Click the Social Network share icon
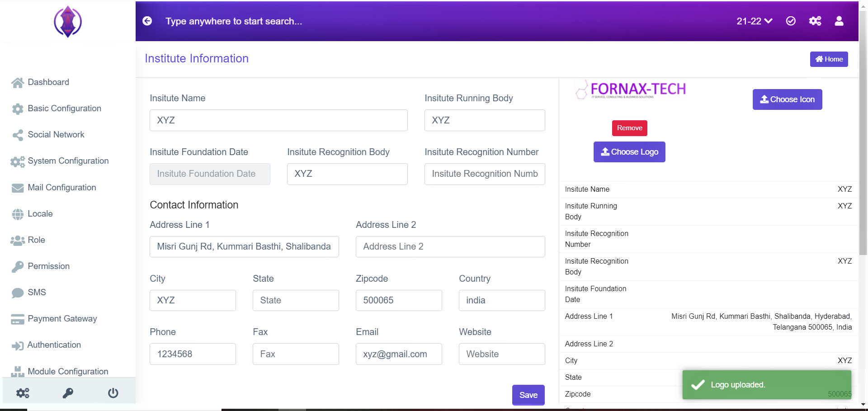868x411 pixels. click(x=18, y=135)
